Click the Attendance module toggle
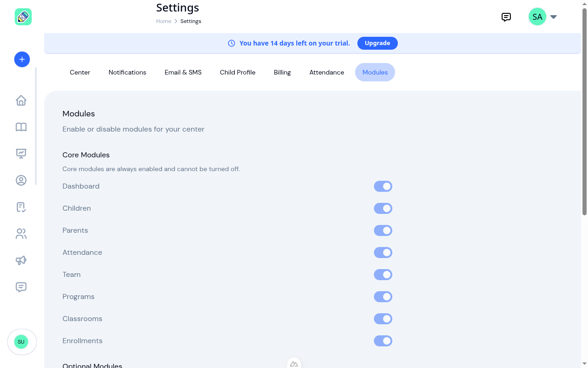This screenshot has height=368, width=588. [383, 253]
